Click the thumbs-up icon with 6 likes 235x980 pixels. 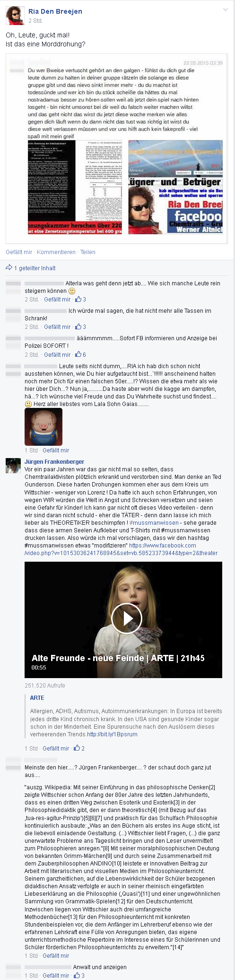tap(78, 354)
